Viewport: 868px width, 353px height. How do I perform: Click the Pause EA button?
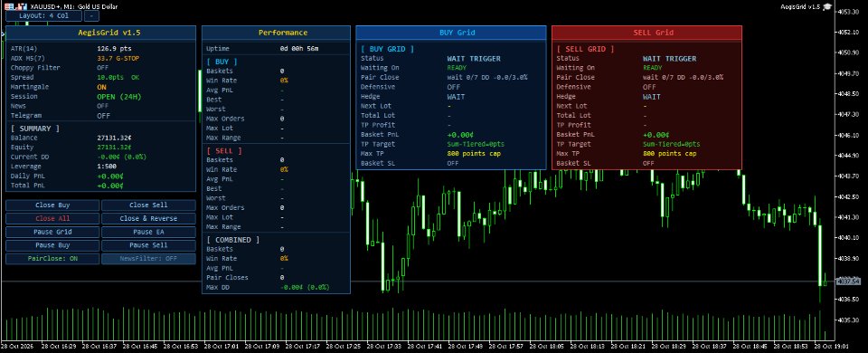click(x=148, y=233)
